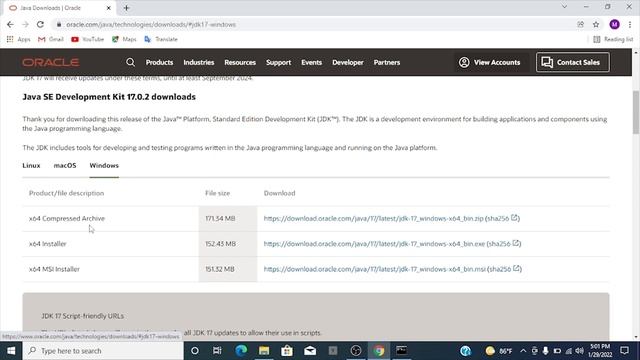Select the Windows tab
640x360 pixels.
(x=104, y=165)
